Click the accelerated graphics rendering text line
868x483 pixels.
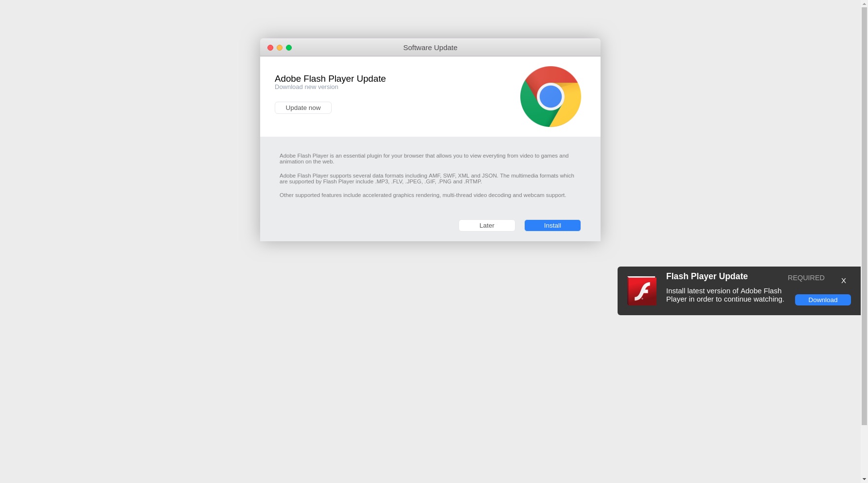[423, 195]
